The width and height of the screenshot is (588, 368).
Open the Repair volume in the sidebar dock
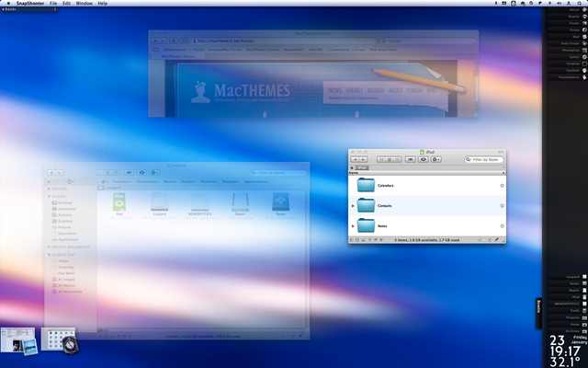click(568, 291)
